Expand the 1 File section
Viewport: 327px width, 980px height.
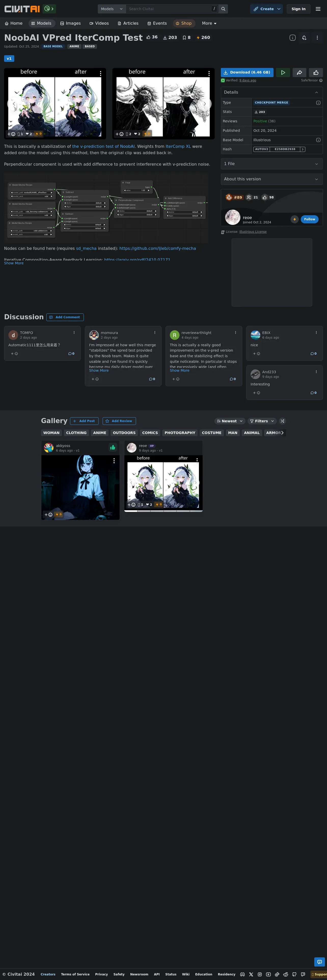[271, 164]
